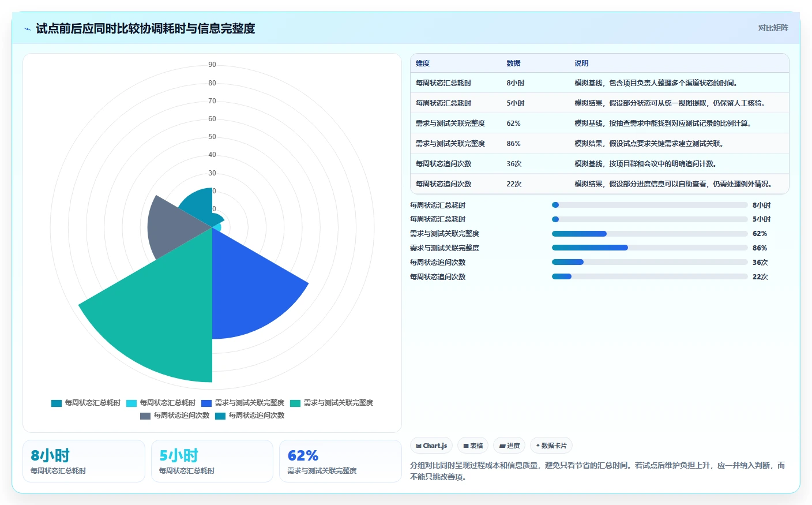Screen dimensions: 812x505
Task: Click description starting 模拟基线，按项目群和会议
Action: pyautogui.click(x=645, y=164)
